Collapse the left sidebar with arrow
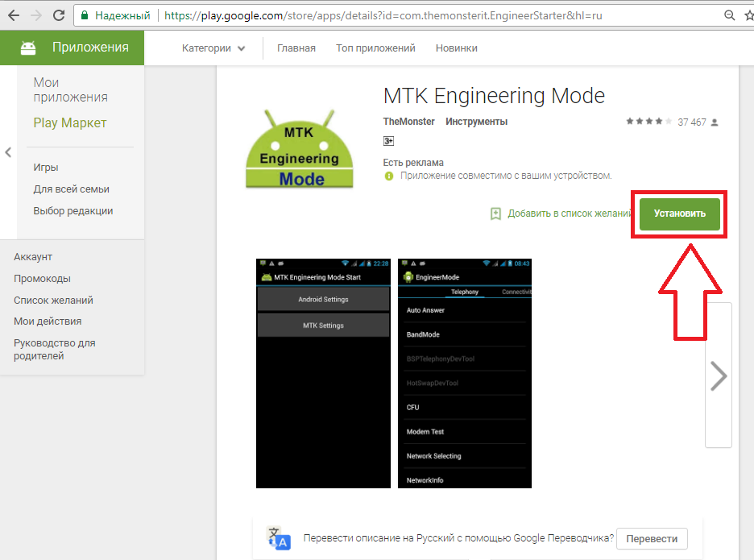Viewport: 754px width, 560px height. pyautogui.click(x=8, y=152)
